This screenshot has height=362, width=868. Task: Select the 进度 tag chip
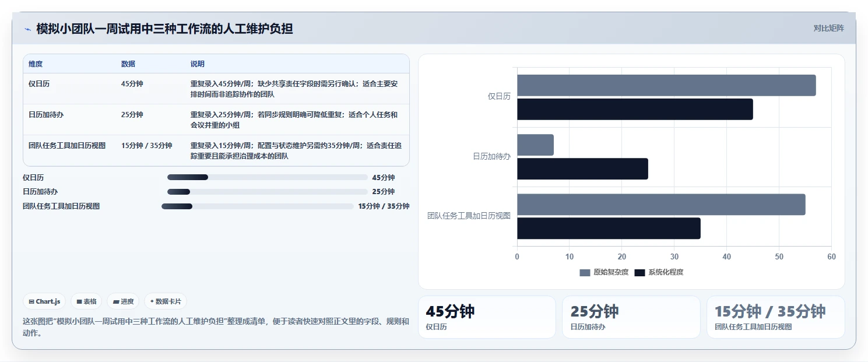(x=123, y=301)
